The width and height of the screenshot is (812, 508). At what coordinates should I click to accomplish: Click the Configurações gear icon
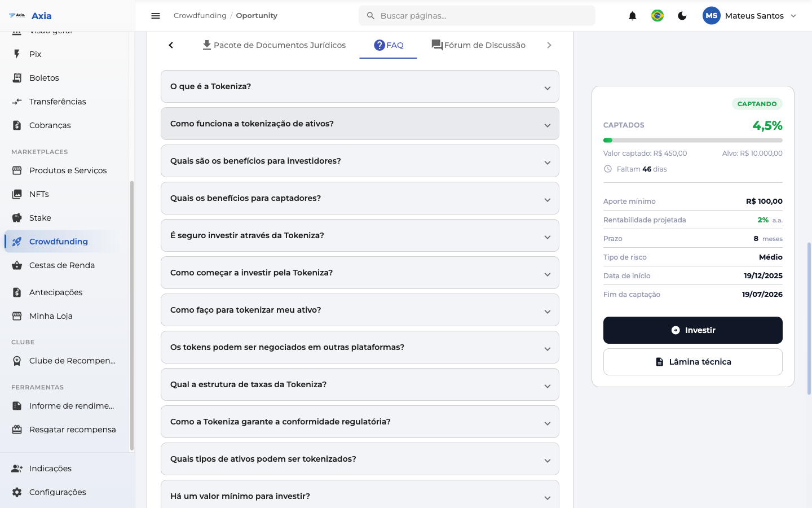point(17,492)
